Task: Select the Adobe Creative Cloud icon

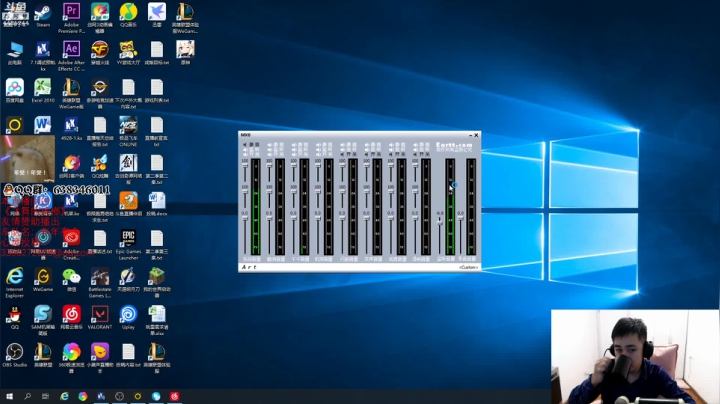Action: click(x=71, y=245)
